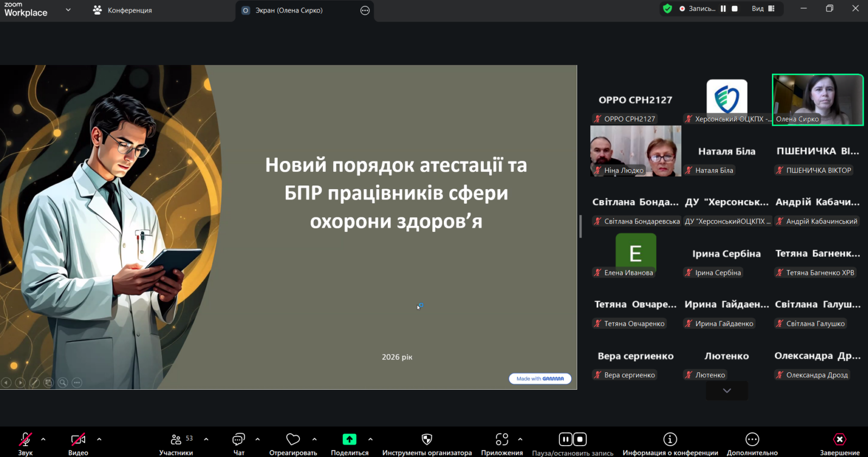Viewport: 868px width, 457px height.
Task: Open the Чат chat panel
Action: 239,439
